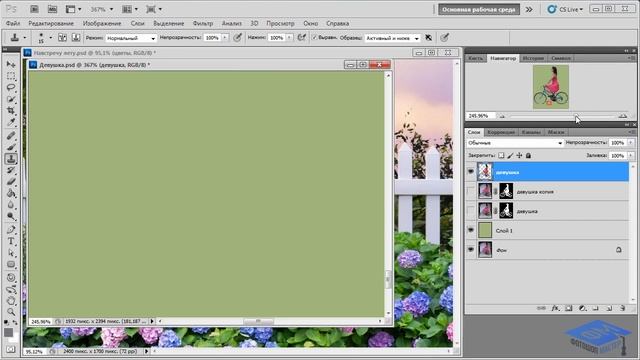The image size is (640, 360).
Task: Open layer Непрозрачность opacity arrow
Action: pyautogui.click(x=631, y=142)
